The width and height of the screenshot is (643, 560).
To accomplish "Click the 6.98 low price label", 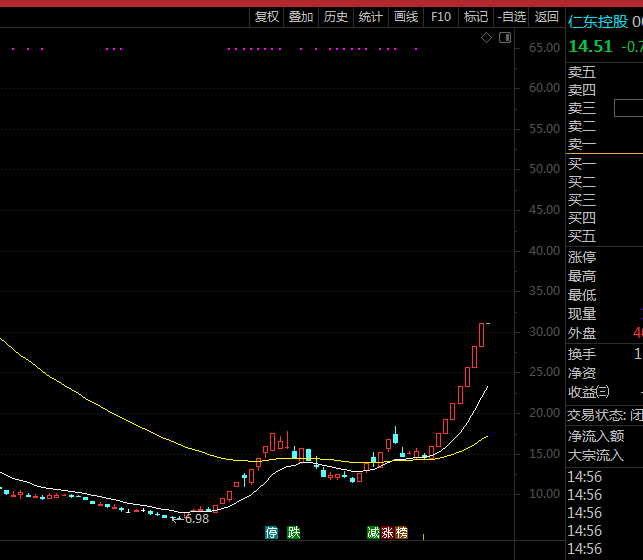I will pyautogui.click(x=197, y=519).
